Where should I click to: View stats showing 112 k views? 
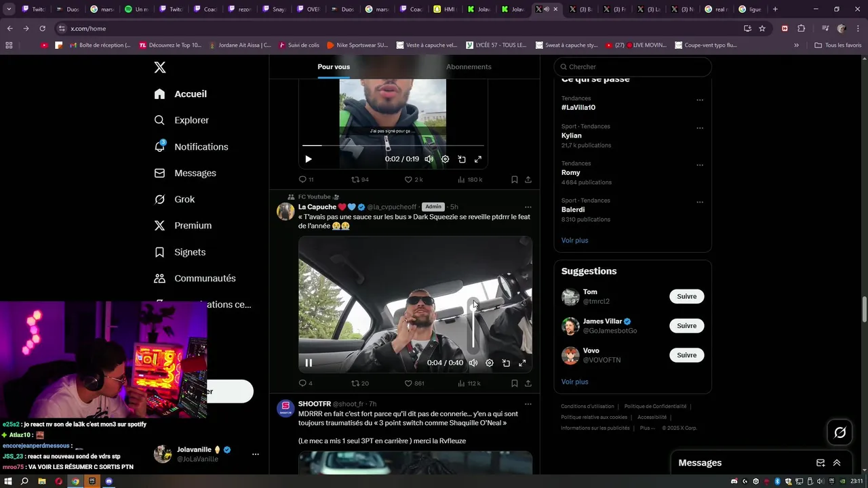469,384
